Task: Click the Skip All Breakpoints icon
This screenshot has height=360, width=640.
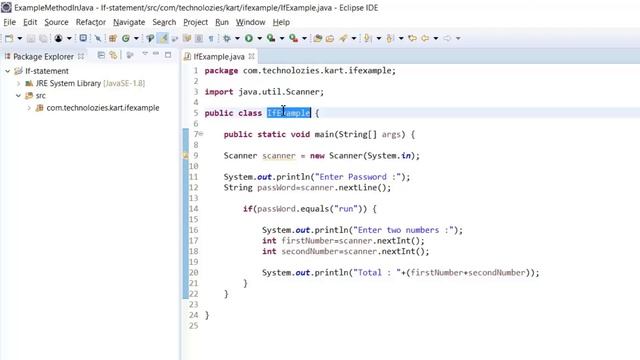Action: 98,38
